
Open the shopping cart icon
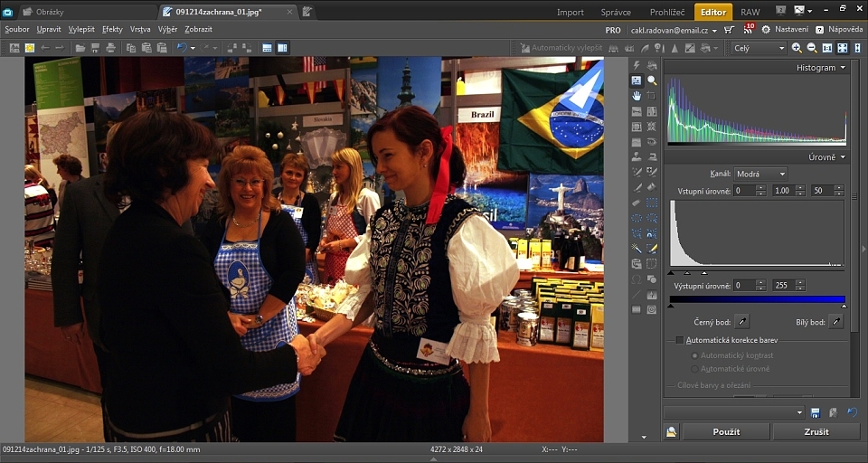click(x=729, y=30)
